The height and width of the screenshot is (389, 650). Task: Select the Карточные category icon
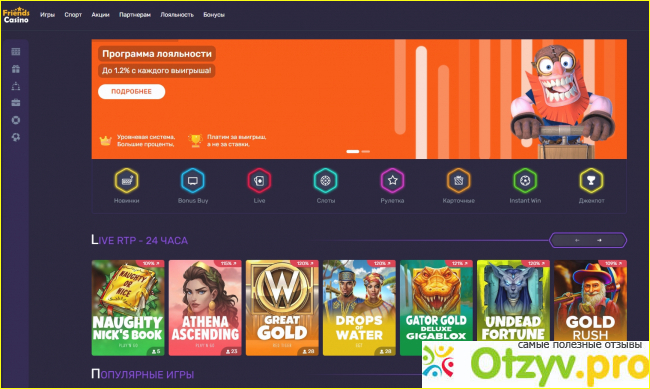click(x=458, y=181)
